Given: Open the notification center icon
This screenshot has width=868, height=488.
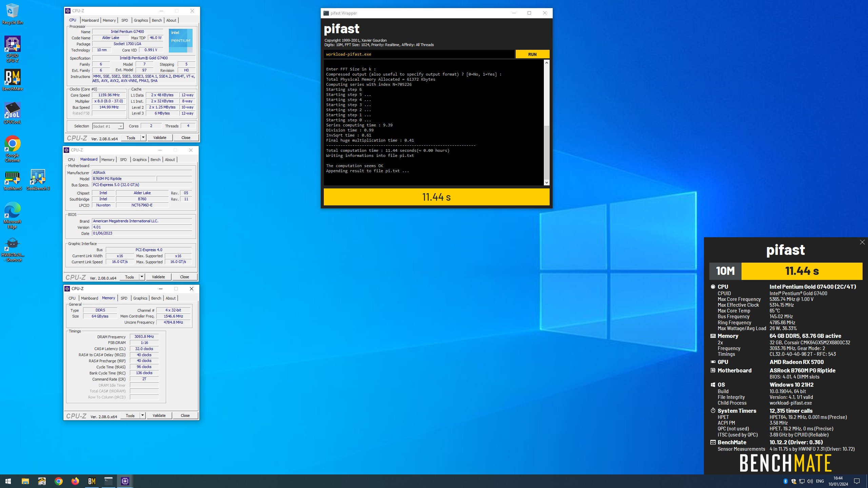Looking at the screenshot, I should tap(857, 481).
